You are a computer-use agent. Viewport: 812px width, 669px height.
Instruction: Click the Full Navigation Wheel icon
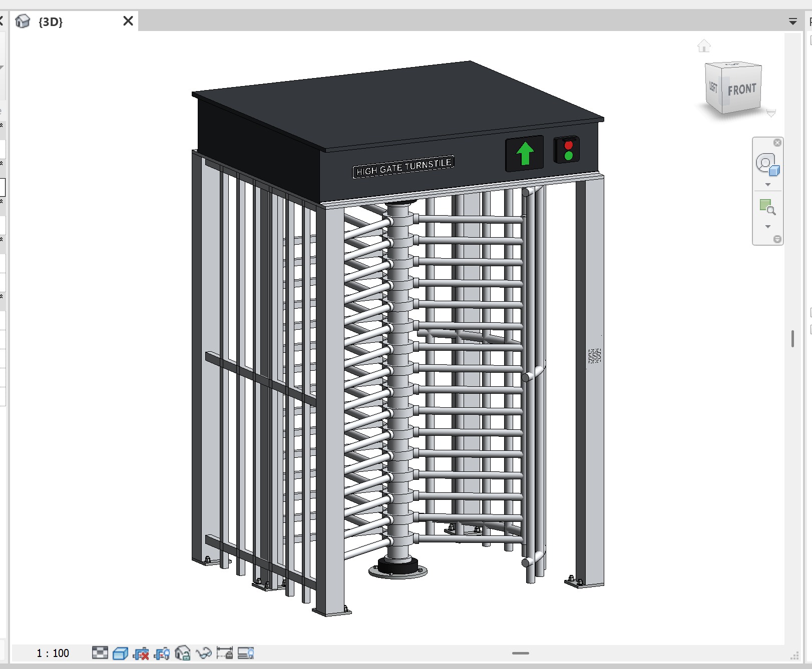point(767,165)
